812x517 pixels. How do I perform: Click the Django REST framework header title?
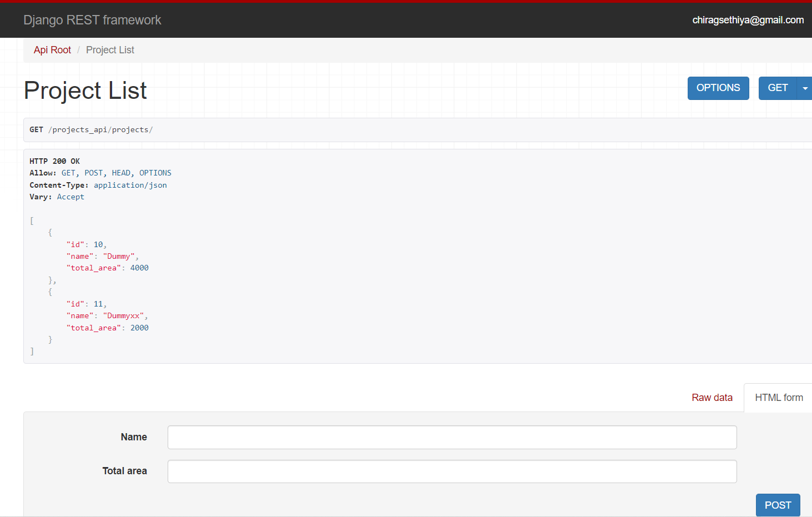tap(92, 20)
